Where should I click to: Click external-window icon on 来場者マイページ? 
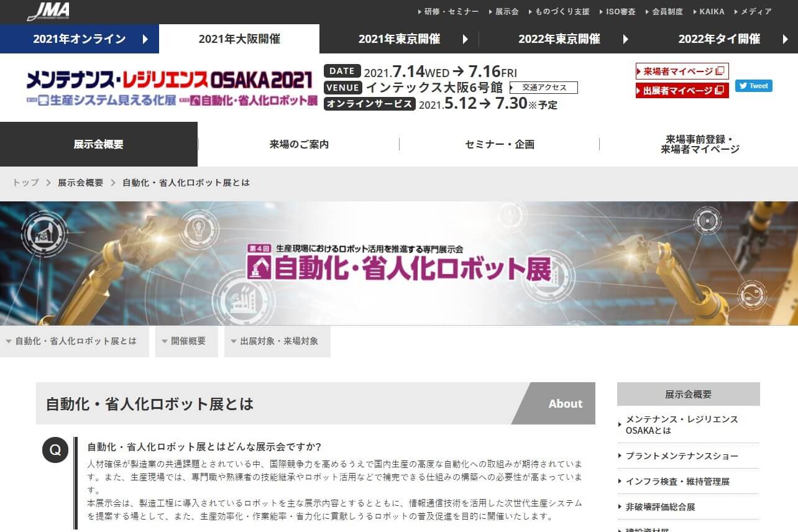point(720,71)
